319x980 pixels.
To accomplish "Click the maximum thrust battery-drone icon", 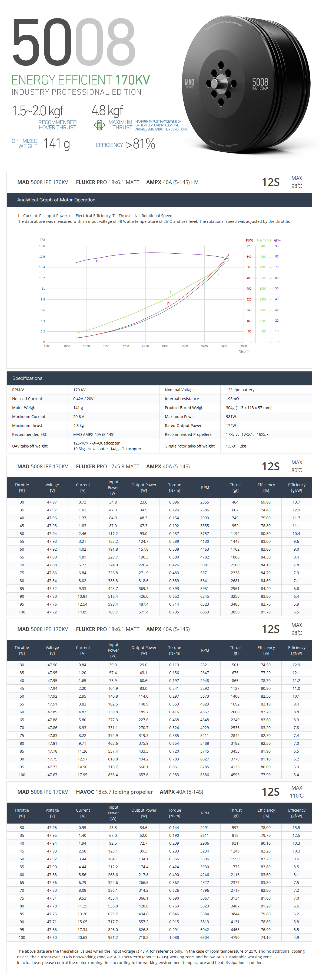I will (x=99, y=125).
